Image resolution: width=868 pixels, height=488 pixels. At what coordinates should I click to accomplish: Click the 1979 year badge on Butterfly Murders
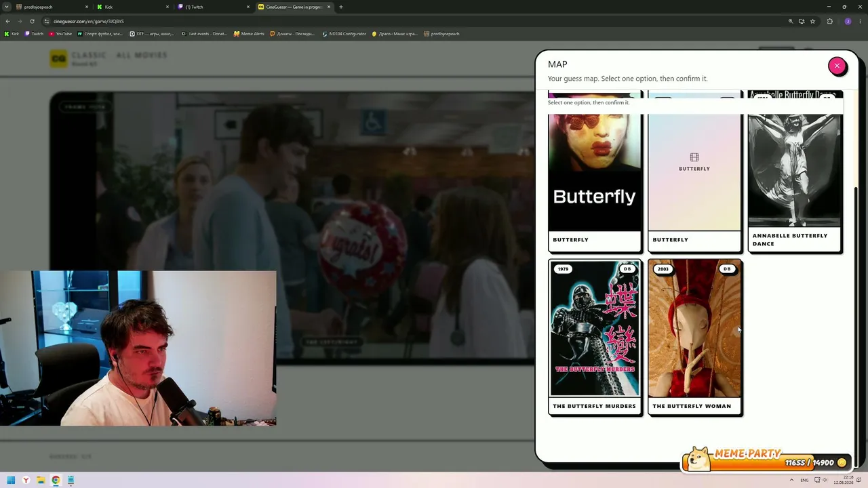point(563,269)
